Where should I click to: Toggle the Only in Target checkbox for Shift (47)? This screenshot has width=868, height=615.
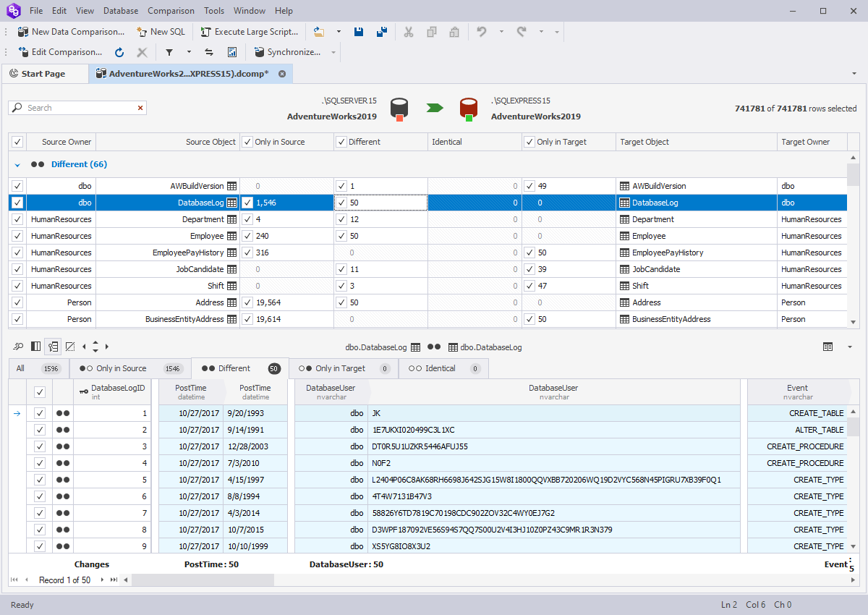coord(529,286)
